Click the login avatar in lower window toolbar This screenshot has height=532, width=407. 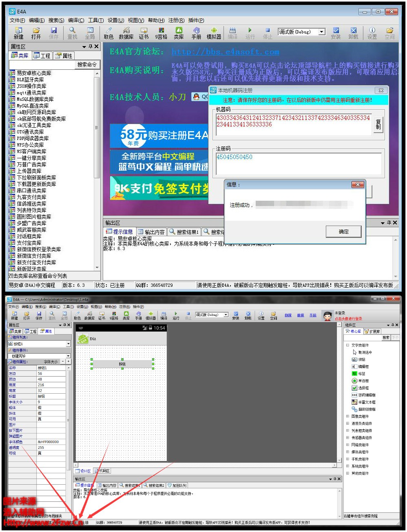[327, 316]
